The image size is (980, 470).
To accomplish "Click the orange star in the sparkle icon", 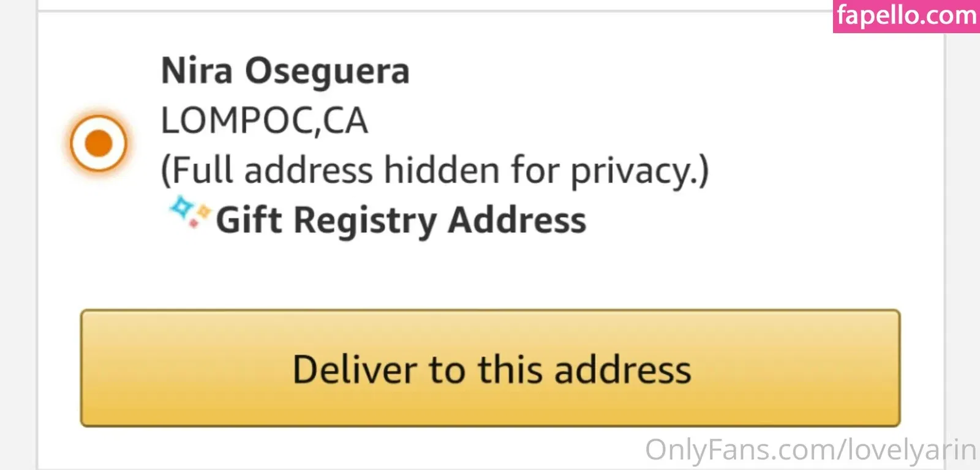I will [203, 212].
